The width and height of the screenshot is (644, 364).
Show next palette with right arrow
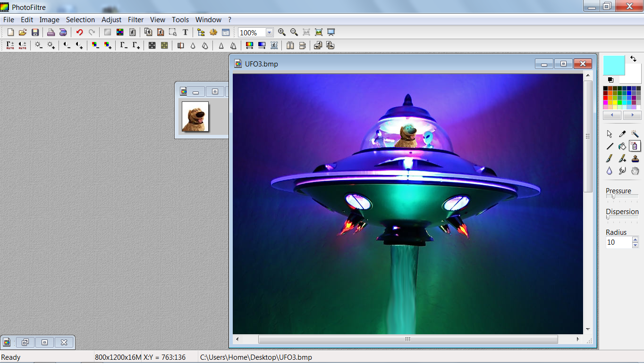632,115
